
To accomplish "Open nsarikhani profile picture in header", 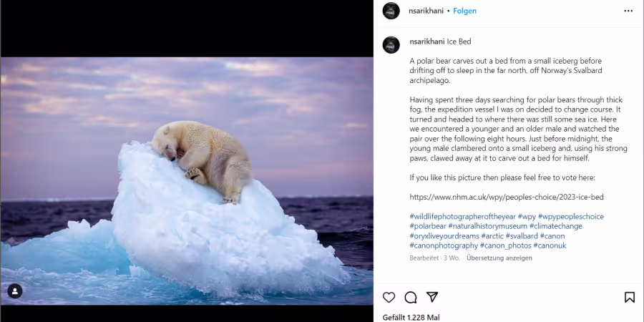I will coord(391,11).
